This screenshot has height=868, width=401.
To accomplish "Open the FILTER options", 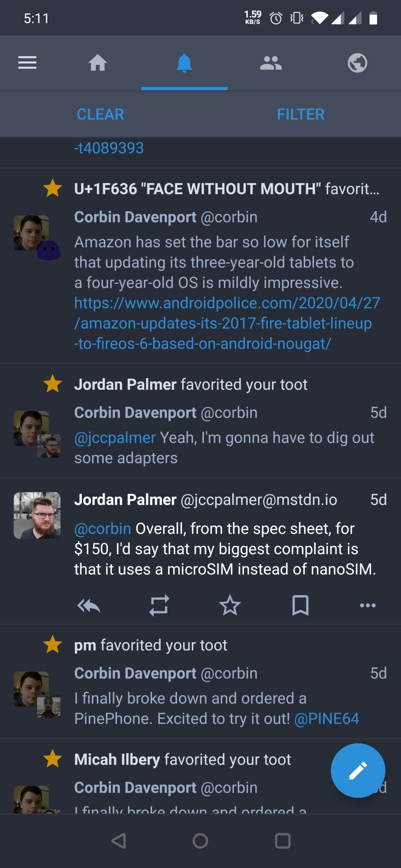I will pos(301,114).
